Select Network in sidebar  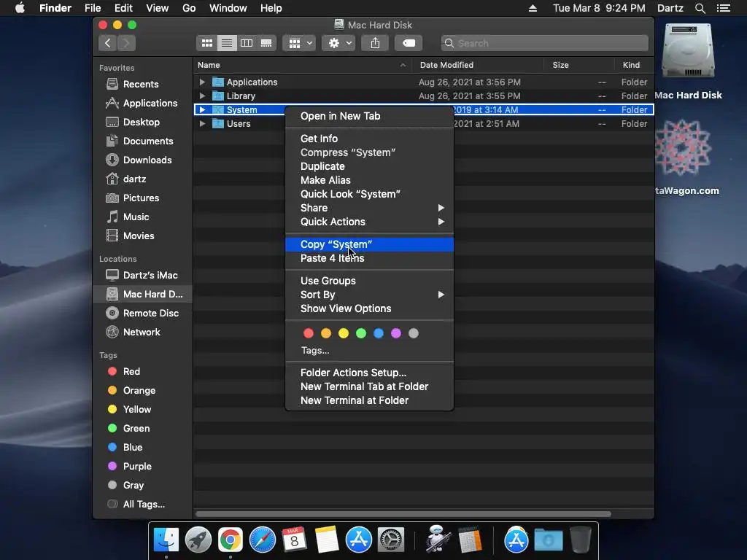point(142,332)
